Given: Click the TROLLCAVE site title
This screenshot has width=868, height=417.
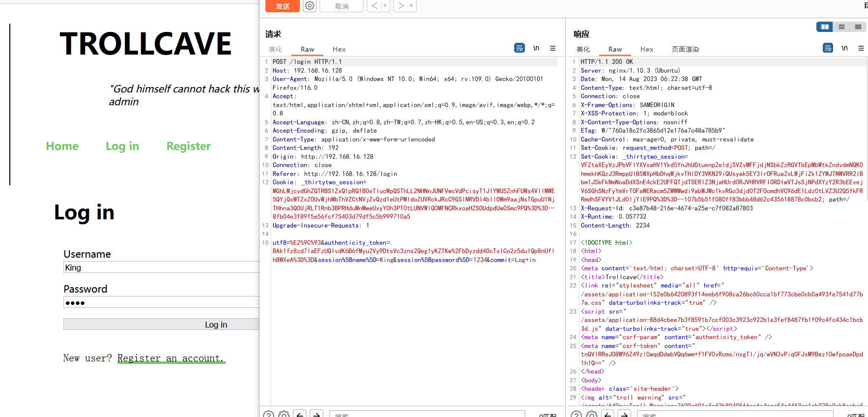Looking at the screenshot, I should point(145,44).
